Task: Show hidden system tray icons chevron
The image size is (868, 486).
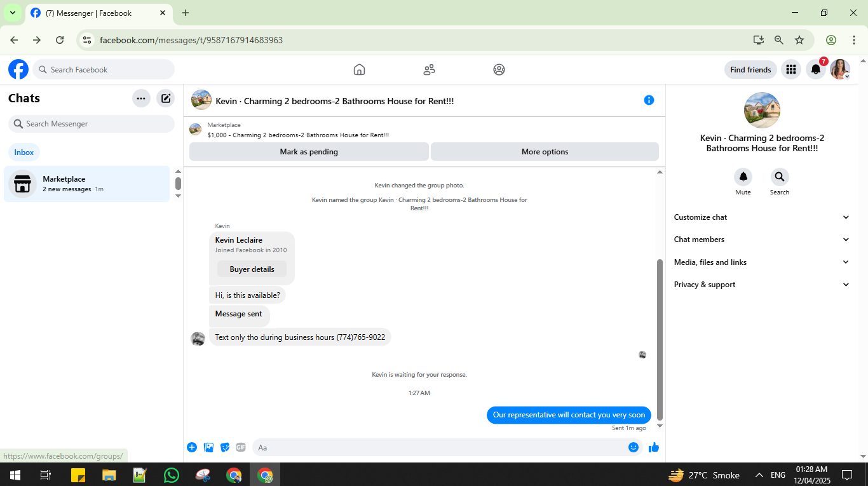Action: pos(759,475)
